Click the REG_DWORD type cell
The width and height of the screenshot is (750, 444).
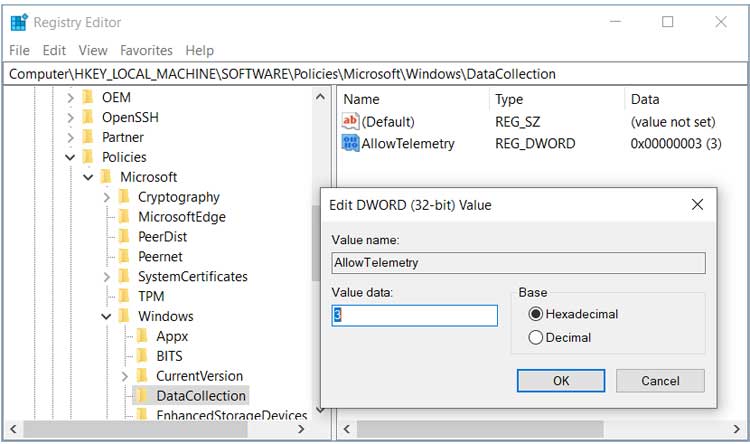[535, 144]
